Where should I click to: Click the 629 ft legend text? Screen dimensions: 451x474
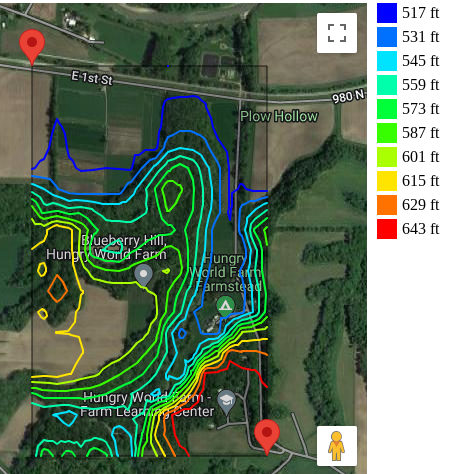(420, 205)
